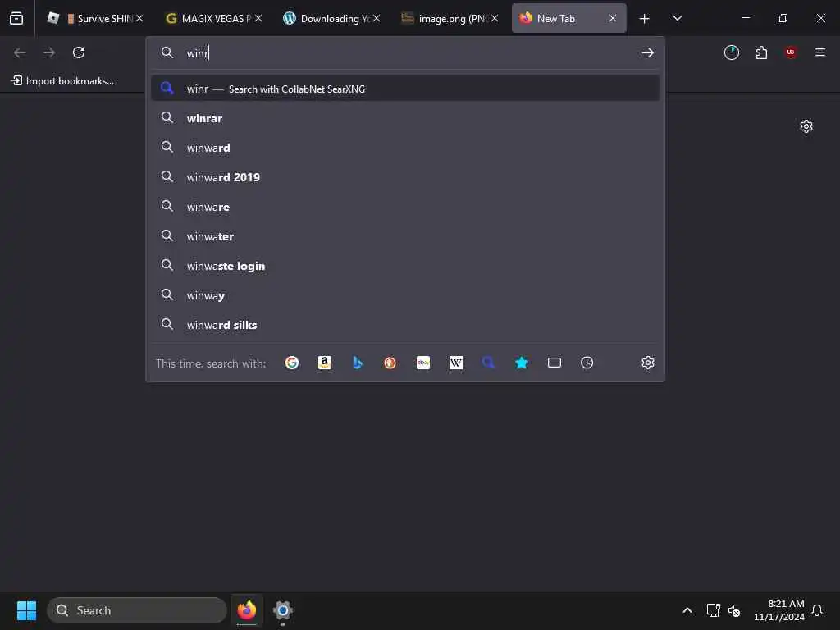
Task: Switch to Downloading WordPress tab
Action: (331, 18)
